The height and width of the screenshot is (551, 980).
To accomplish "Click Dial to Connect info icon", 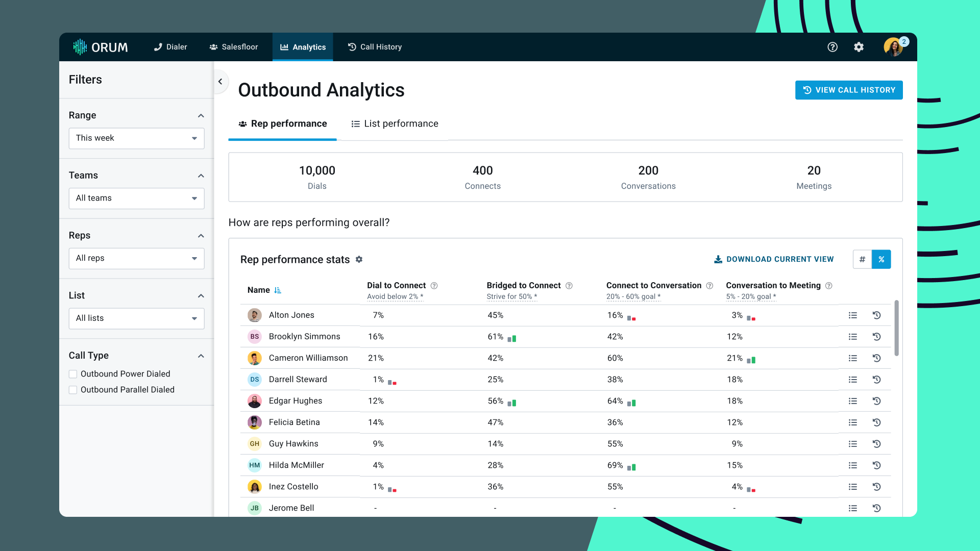I will pyautogui.click(x=434, y=286).
